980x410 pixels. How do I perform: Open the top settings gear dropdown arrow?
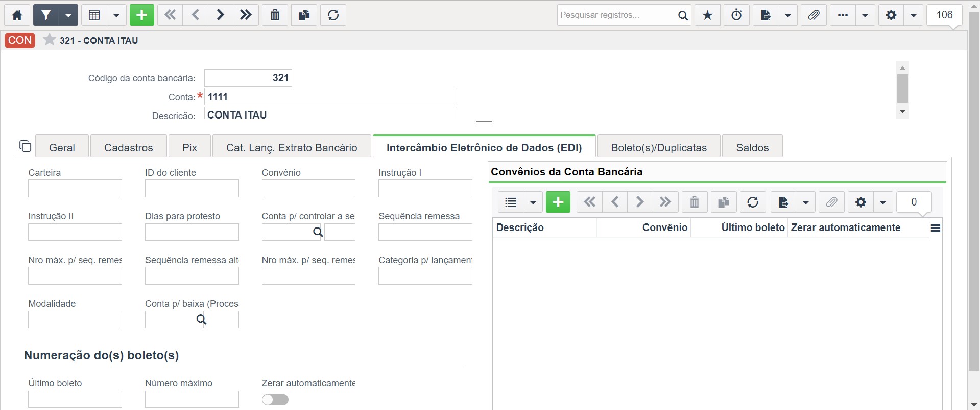pyautogui.click(x=913, y=15)
